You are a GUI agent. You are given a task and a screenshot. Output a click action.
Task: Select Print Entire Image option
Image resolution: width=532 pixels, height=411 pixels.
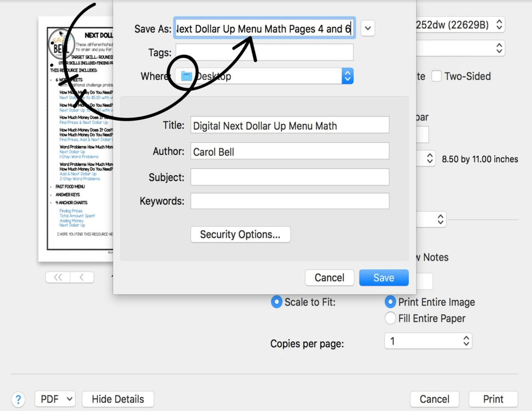(x=391, y=302)
